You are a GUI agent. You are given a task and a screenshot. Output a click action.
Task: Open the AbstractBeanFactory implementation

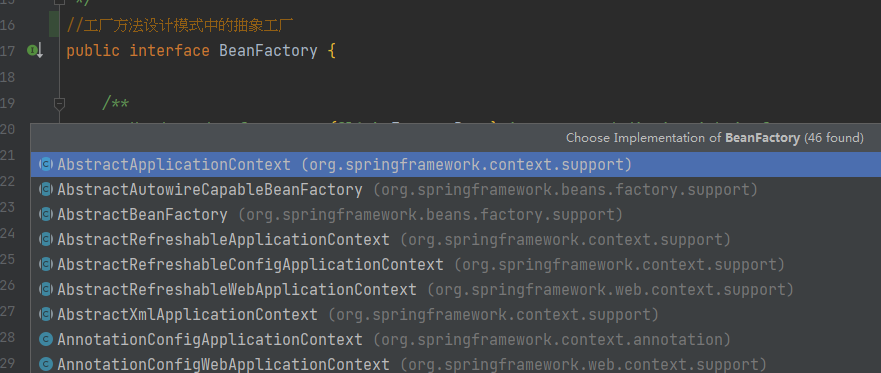[x=456, y=215]
